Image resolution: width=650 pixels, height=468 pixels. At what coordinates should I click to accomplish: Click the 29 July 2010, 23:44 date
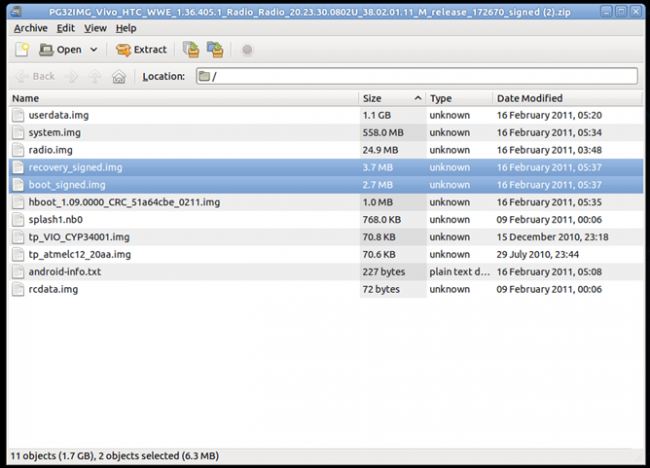pos(537,255)
